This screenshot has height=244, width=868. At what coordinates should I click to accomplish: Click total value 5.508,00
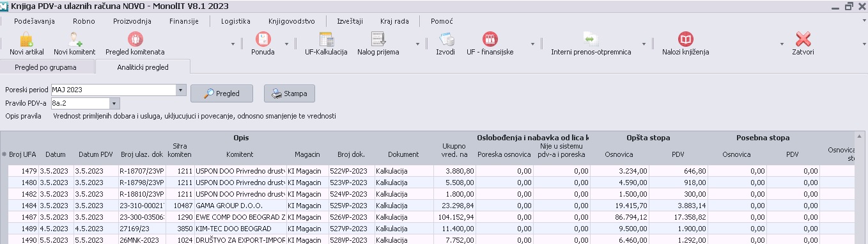pyautogui.click(x=454, y=182)
